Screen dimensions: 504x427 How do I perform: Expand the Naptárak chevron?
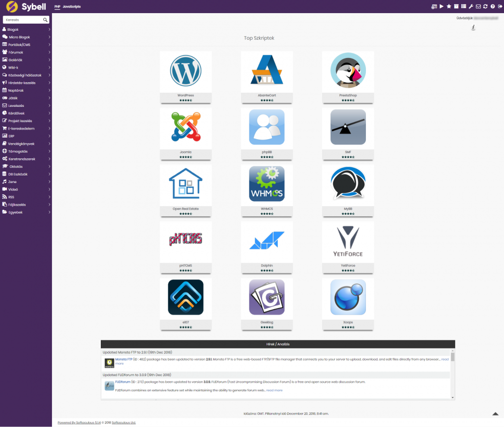coord(49,90)
